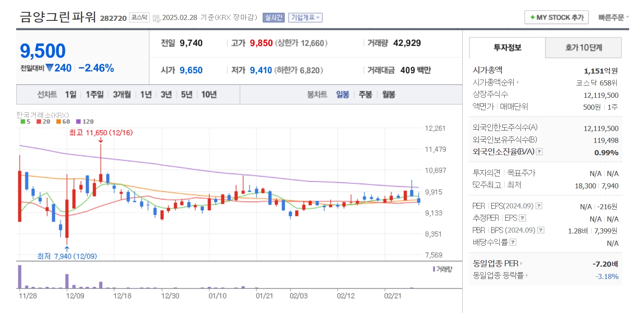This screenshot has height=313, width=644.
Task: Click the 저가 value 9,410
Action: [x=261, y=70]
